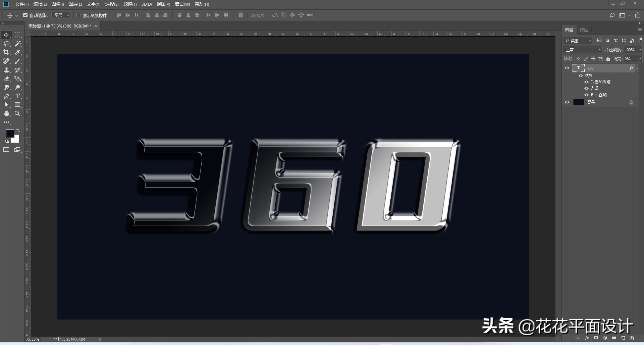Add a layer mask to the 360 layer
This screenshot has height=345, width=644.
pos(596,338)
